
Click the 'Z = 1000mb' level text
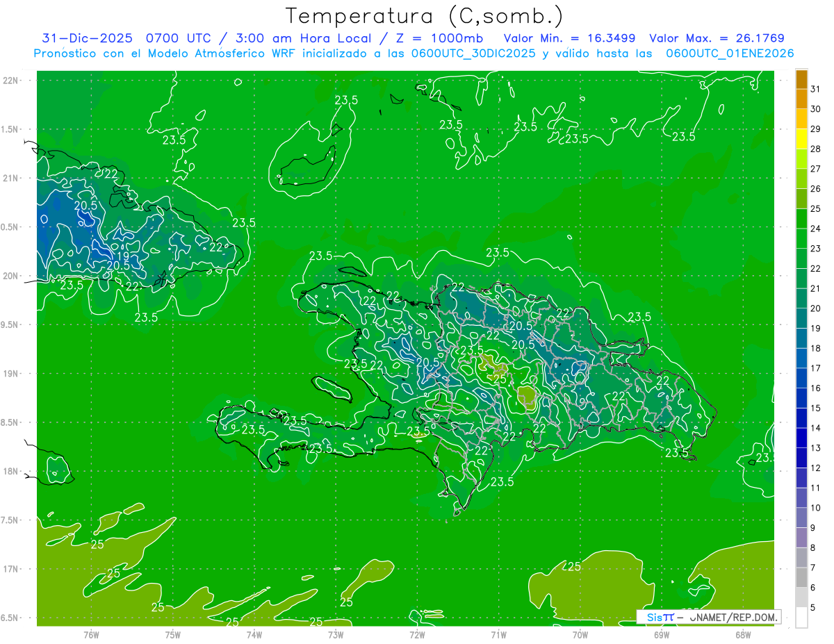(x=442, y=38)
